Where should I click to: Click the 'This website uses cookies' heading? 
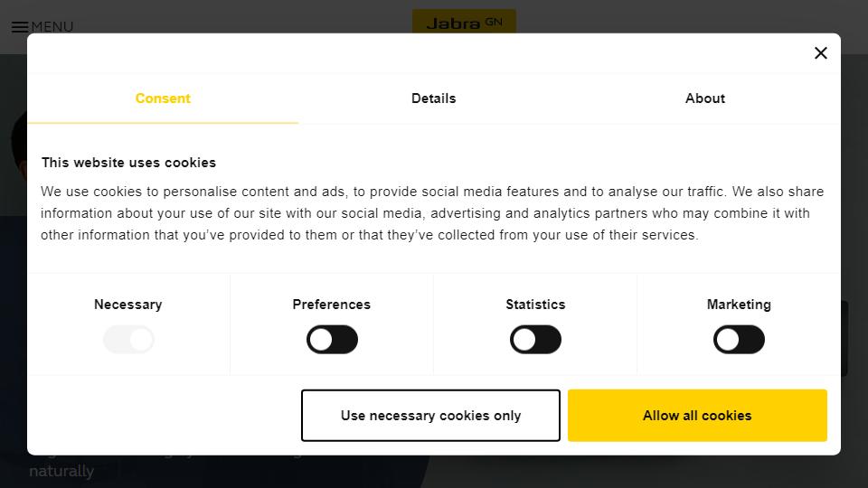click(128, 163)
